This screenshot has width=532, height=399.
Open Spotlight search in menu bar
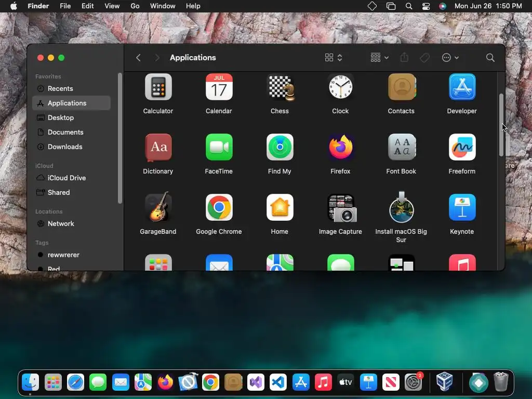(409, 6)
